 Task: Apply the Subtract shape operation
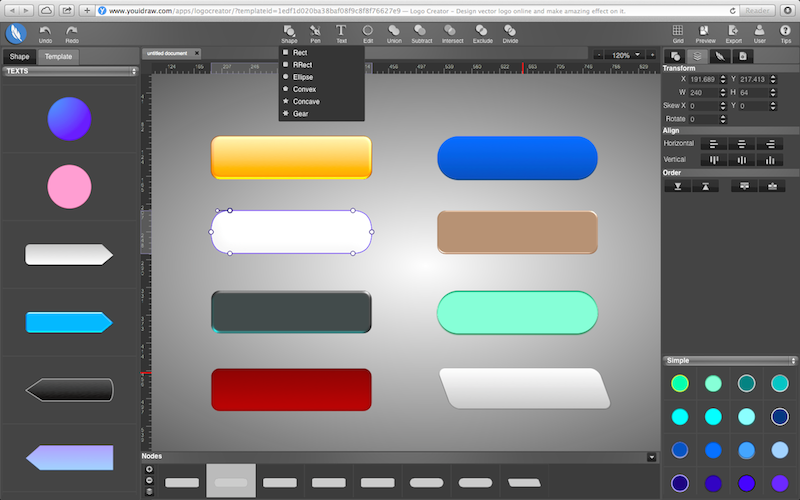pyautogui.click(x=422, y=33)
